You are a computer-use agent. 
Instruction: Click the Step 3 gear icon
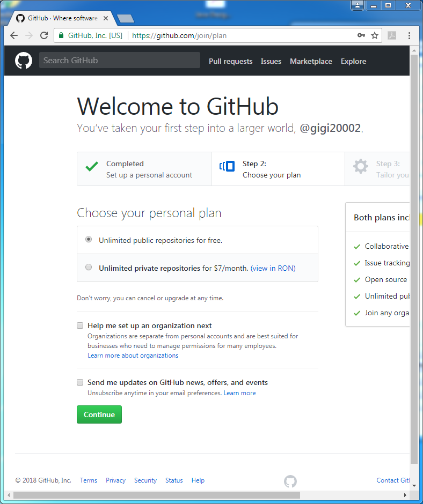tap(361, 166)
